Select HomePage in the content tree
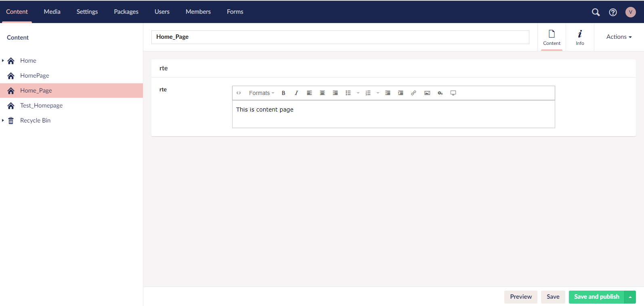This screenshot has width=644, height=306. 35,76
